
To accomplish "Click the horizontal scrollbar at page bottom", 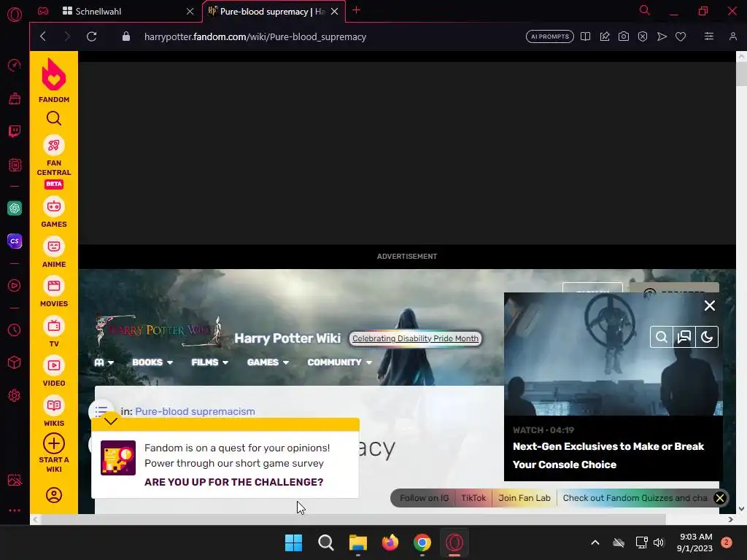I will point(352,519).
